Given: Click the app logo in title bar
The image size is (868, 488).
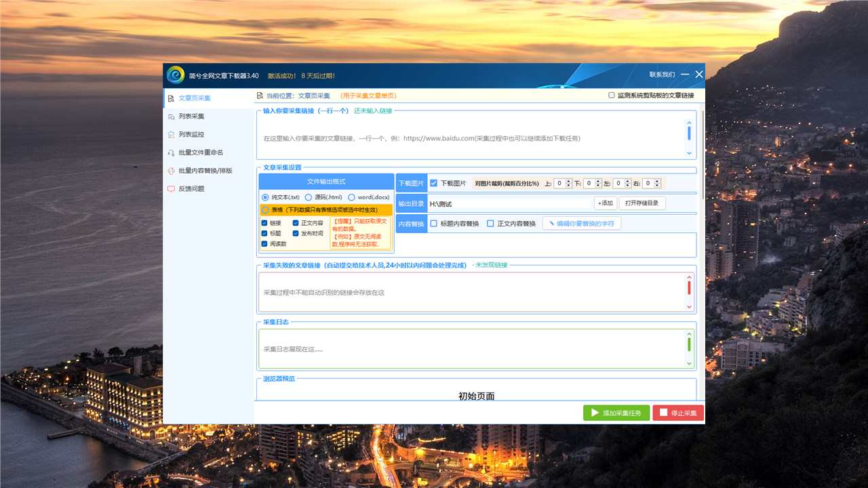Looking at the screenshot, I should [176, 75].
